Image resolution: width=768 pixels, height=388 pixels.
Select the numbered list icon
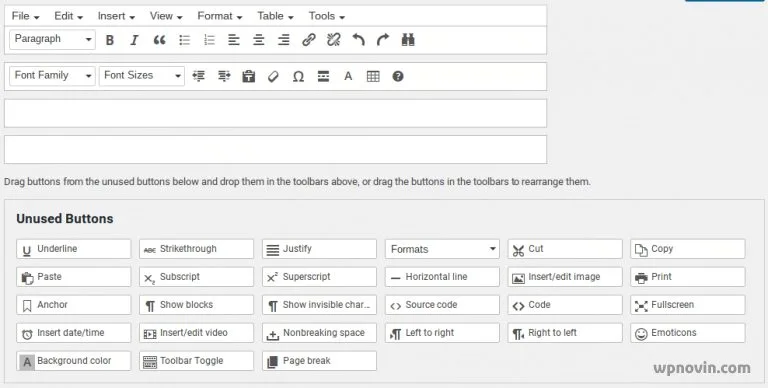click(x=209, y=40)
